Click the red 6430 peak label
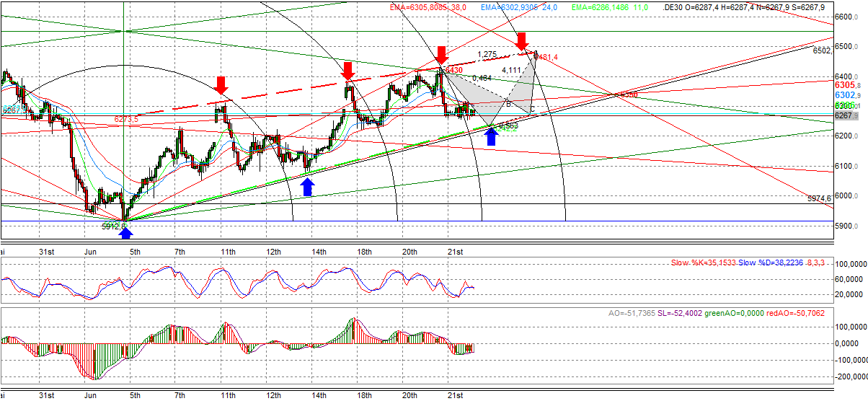The image size is (868, 401). 453,70
